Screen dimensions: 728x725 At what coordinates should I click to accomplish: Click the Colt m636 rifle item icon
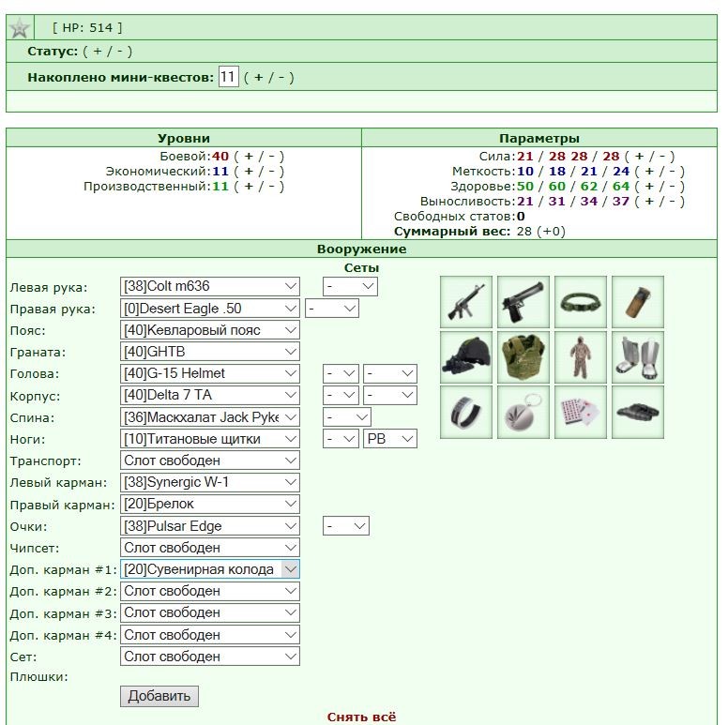point(465,302)
